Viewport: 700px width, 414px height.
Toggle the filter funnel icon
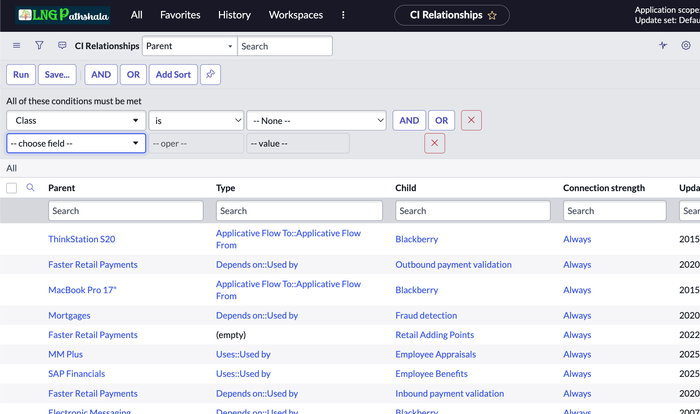[x=39, y=46]
